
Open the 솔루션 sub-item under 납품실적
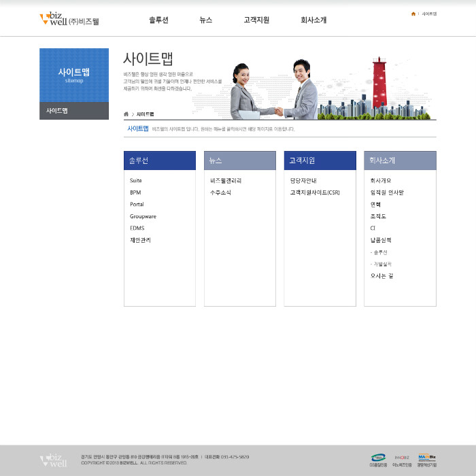(379, 252)
